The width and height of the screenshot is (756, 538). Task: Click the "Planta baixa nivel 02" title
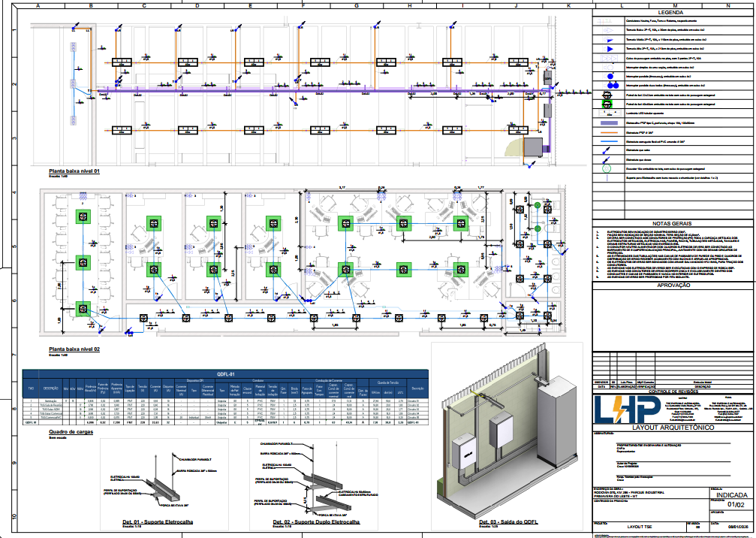74,349
